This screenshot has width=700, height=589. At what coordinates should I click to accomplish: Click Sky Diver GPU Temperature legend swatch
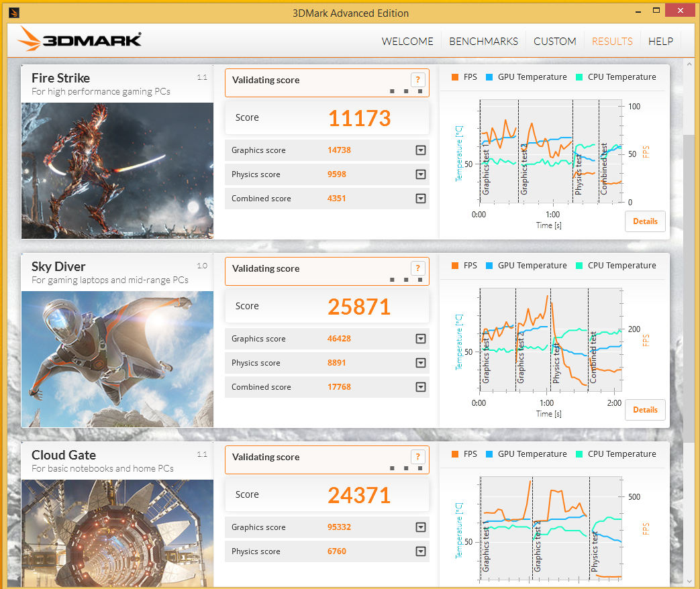489,266
